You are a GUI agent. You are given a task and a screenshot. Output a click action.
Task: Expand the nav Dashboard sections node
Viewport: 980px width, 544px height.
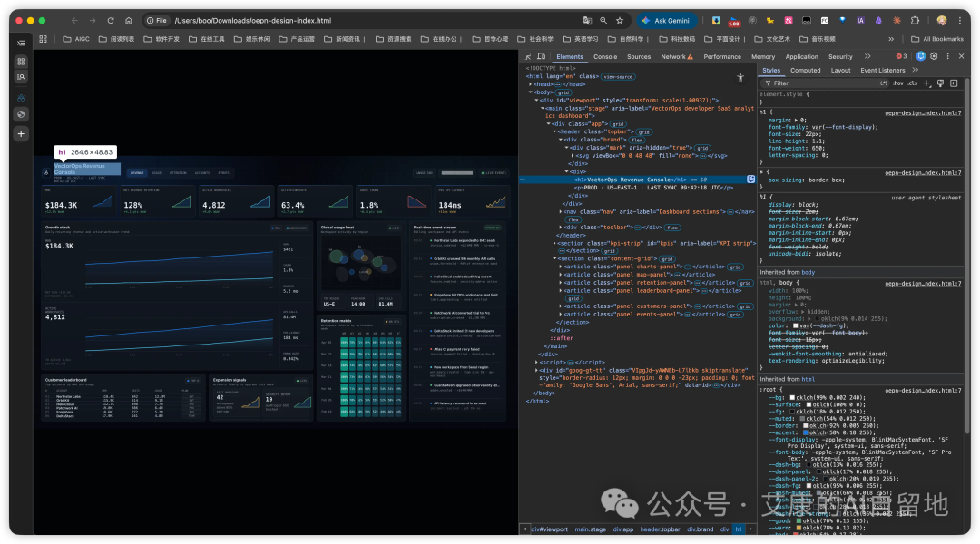561,212
